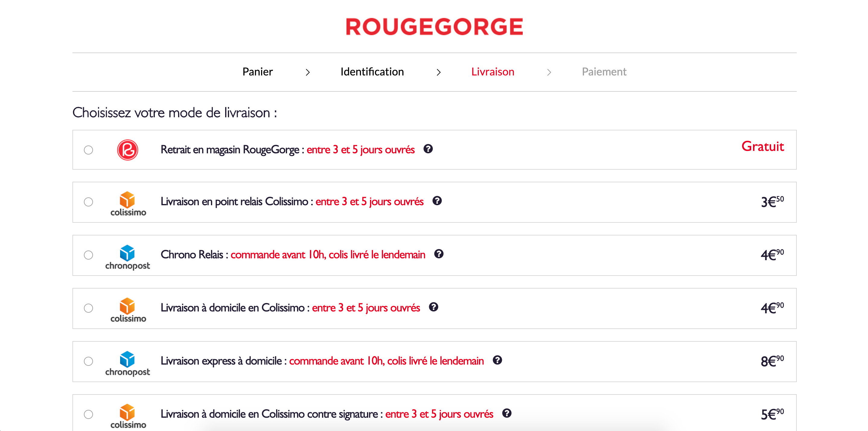The height and width of the screenshot is (431, 868).
Task: Open the Paiement step
Action: [604, 72]
